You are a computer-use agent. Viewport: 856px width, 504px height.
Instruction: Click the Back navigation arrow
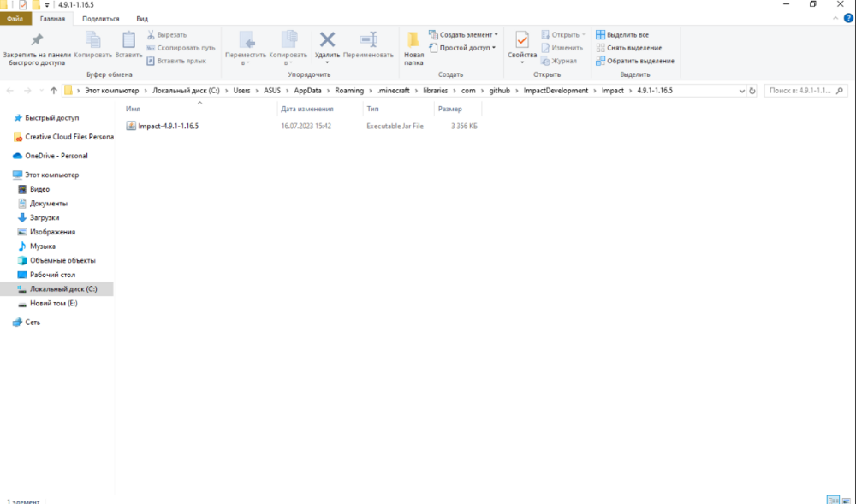point(9,91)
